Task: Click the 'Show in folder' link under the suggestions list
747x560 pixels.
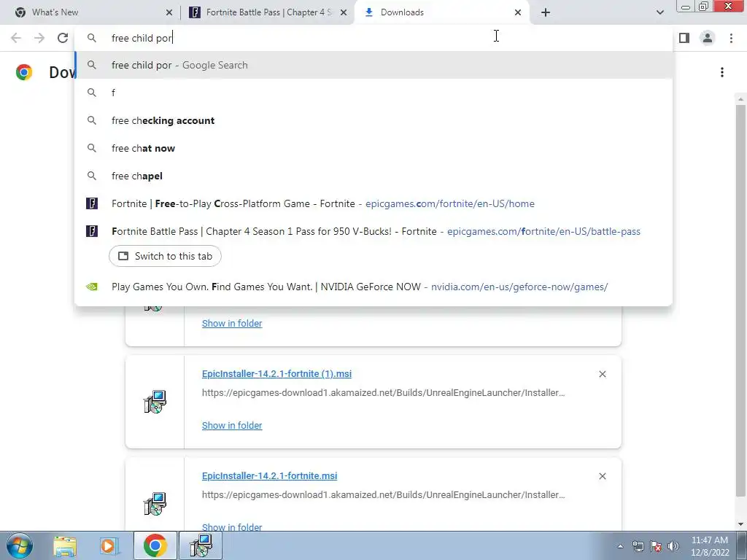Action: (x=232, y=323)
